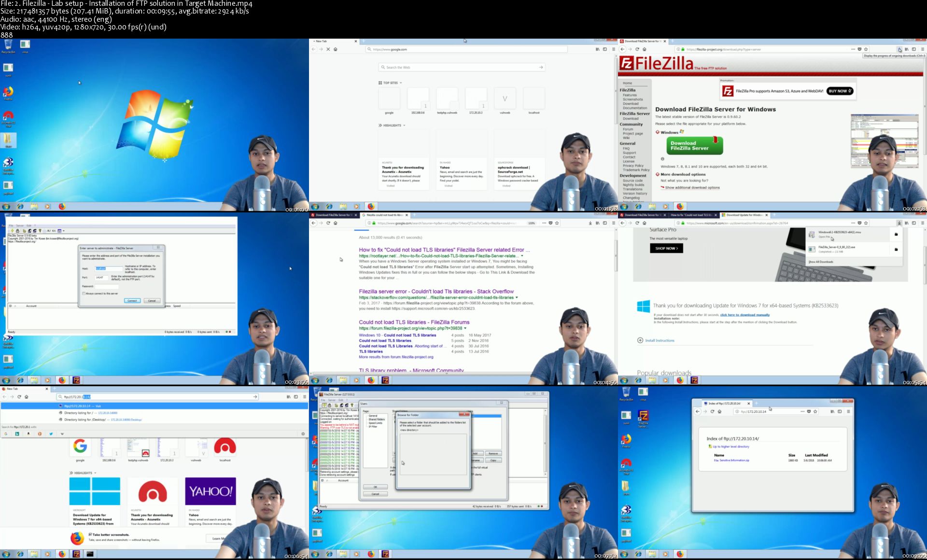Viewport: 927px width, 560px height.
Task: Expand the TOP SITES chevron in the 00:01:58 frame
Action: tap(401, 83)
